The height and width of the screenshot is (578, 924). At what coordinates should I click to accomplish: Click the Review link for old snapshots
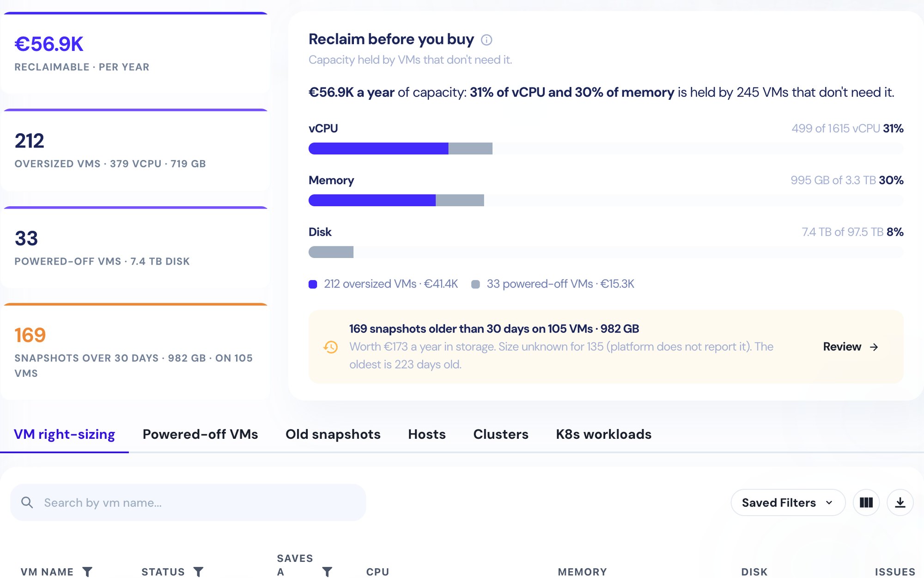tap(851, 347)
